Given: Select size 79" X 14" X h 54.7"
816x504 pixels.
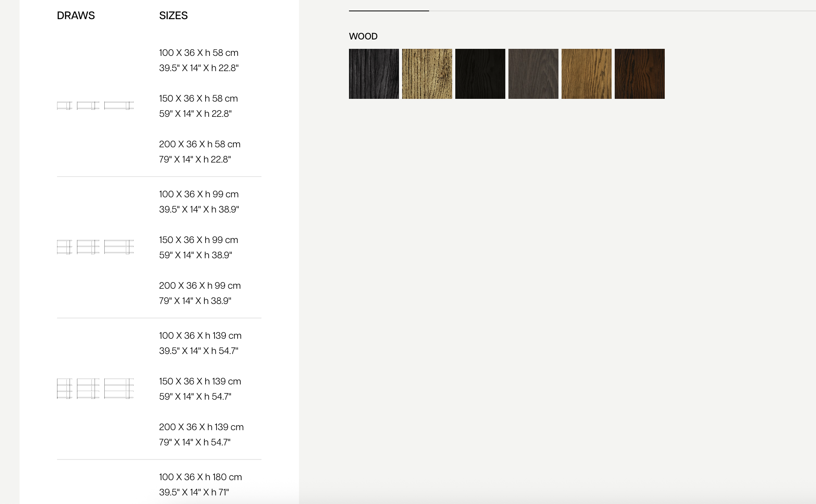Looking at the screenshot, I should (x=195, y=442).
